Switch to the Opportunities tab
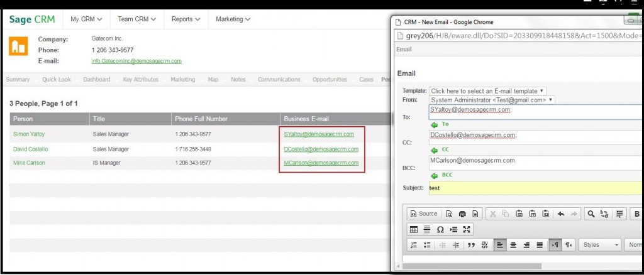The image size is (644, 275). point(330,80)
